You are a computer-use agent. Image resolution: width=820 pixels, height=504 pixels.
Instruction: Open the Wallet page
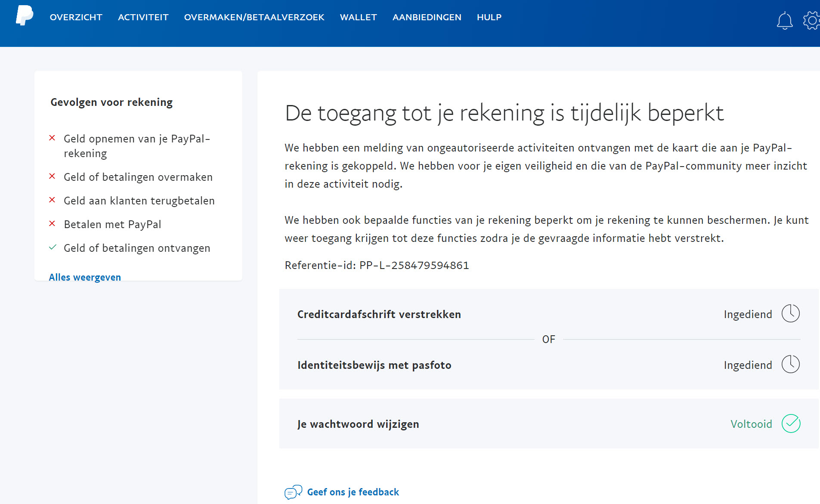358,17
